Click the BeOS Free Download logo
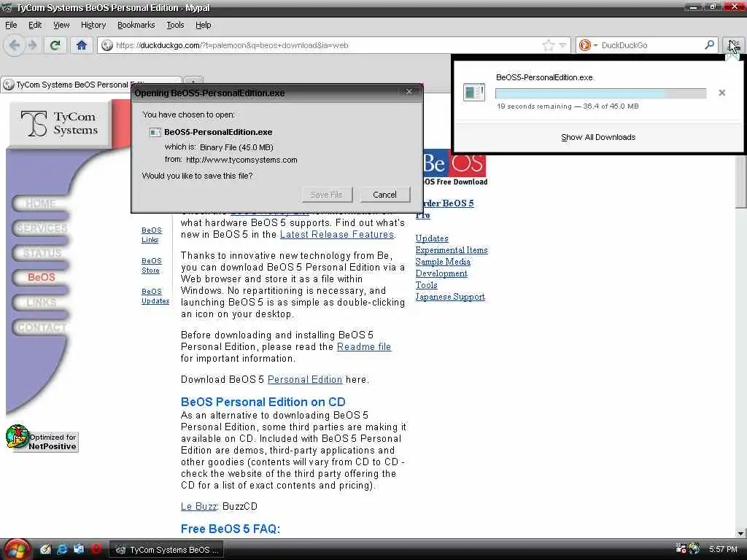Screen dimensions: 747x560 [x=454, y=168]
